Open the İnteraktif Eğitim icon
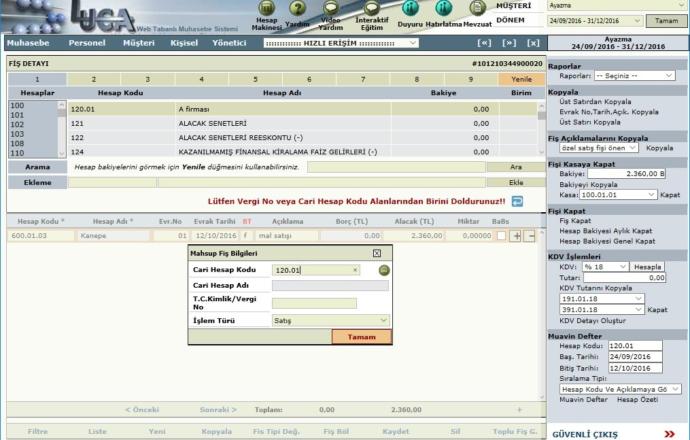The height and width of the screenshot is (440, 690). coord(372,8)
